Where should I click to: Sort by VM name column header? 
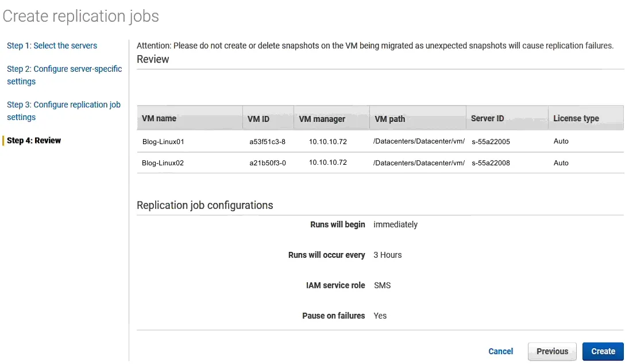[159, 119]
